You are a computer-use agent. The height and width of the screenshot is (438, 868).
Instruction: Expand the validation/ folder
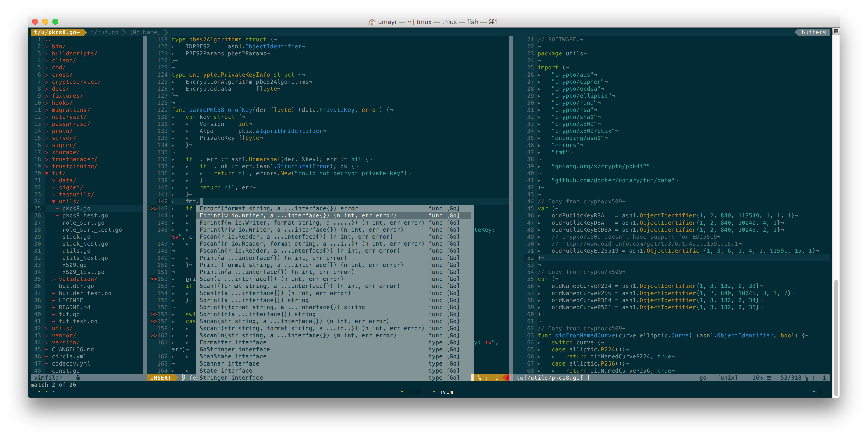click(x=54, y=279)
